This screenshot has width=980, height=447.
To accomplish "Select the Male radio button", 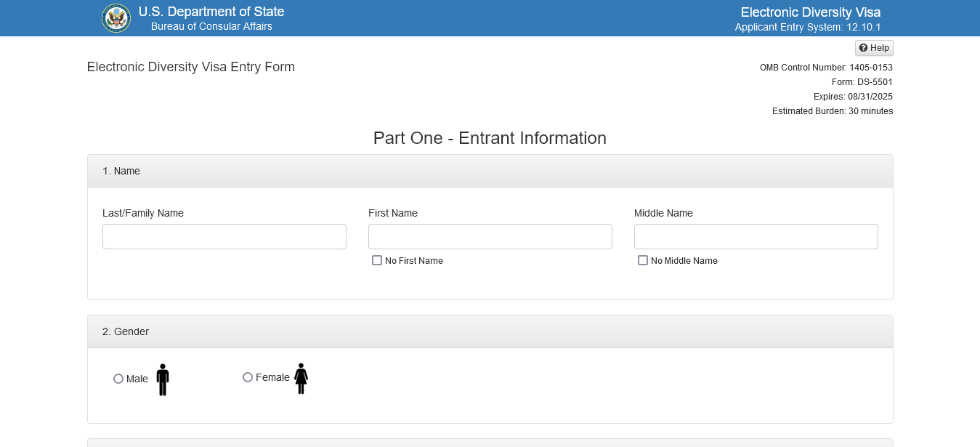I will (118, 379).
